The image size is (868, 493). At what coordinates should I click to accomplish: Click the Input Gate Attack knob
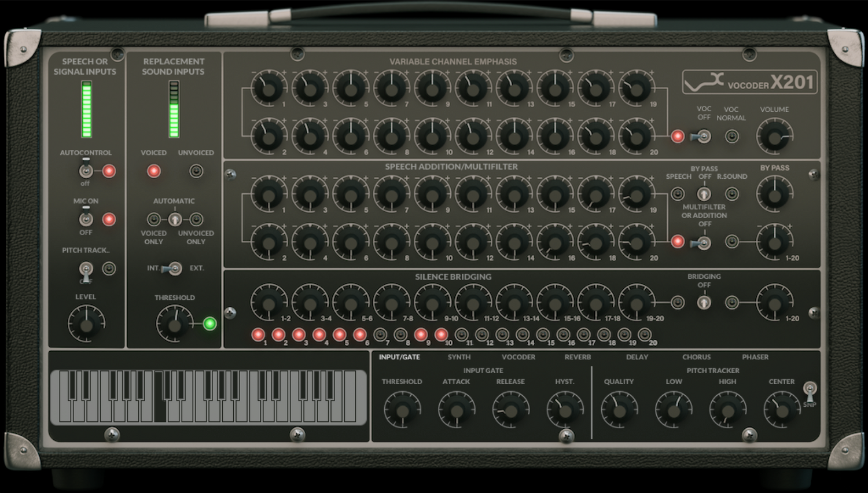pyautogui.click(x=457, y=410)
